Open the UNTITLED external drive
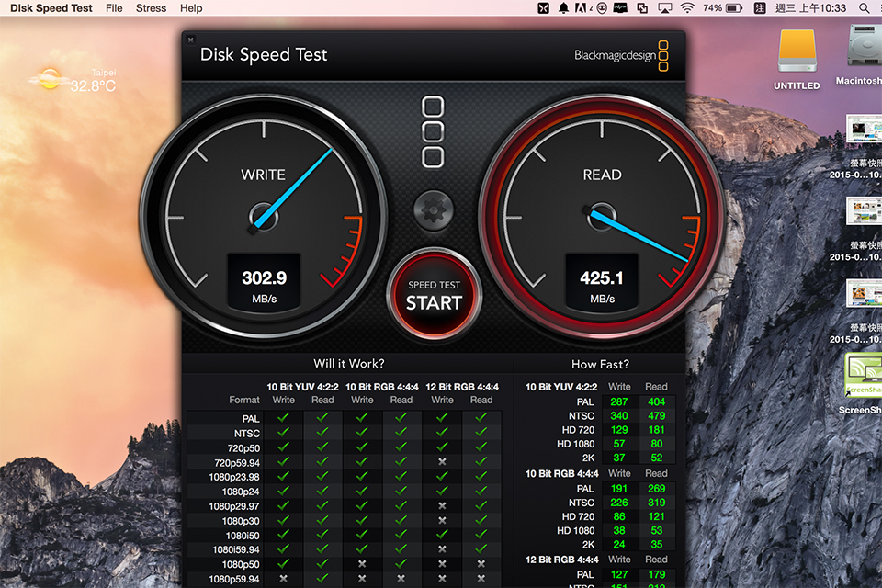 click(x=797, y=57)
